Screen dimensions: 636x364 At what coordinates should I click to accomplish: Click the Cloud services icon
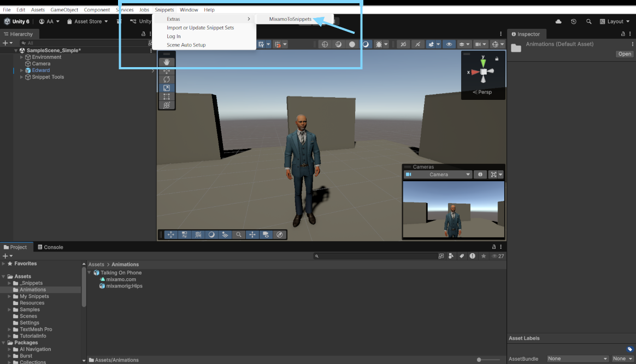tap(558, 21)
